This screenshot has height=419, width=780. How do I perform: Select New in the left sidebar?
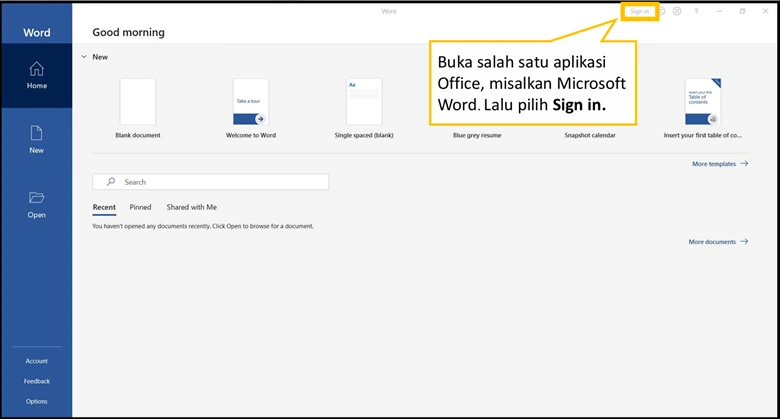click(x=36, y=140)
